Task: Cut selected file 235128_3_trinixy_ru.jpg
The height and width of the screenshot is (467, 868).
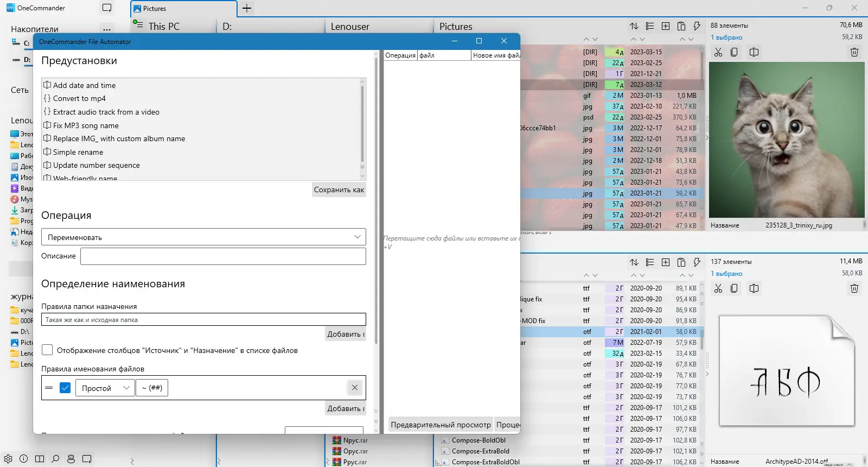Action: coord(718,52)
